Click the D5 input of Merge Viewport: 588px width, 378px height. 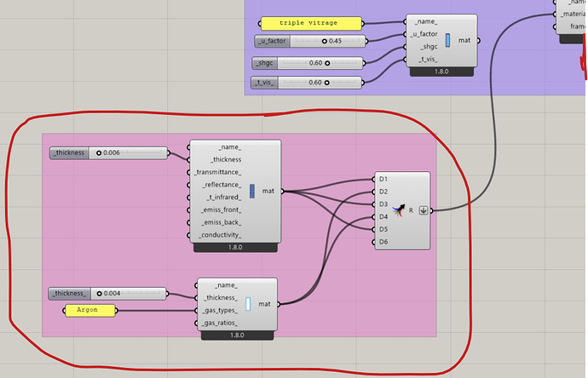383,229
